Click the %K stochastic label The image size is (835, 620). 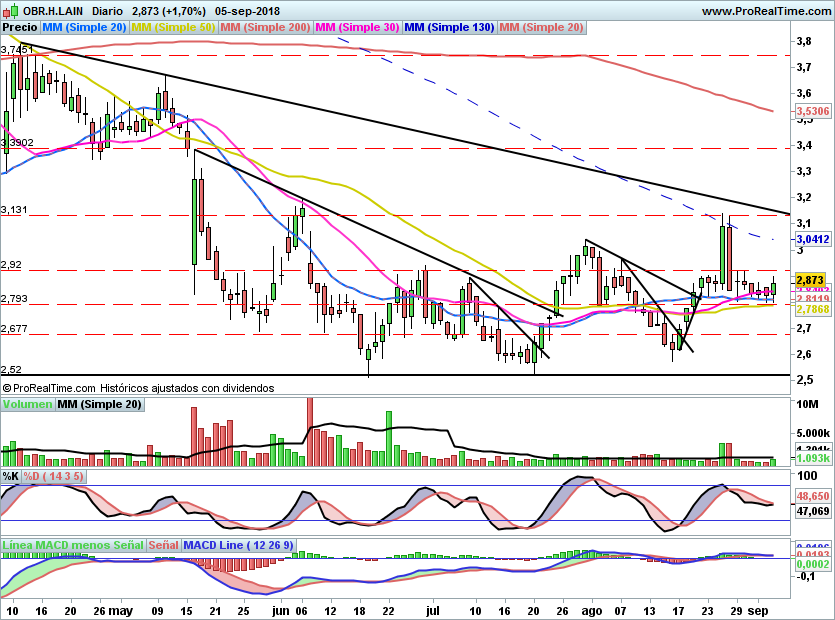[x=10, y=476]
